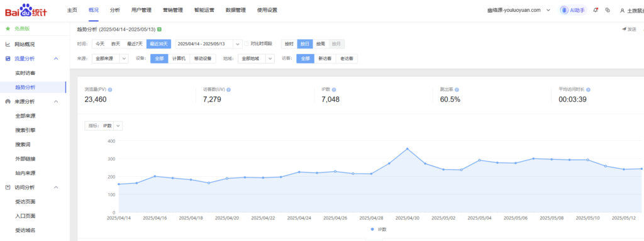Click the green star icon beside 免费版
Viewport: 644px width, 241px height.
(x=8, y=29)
